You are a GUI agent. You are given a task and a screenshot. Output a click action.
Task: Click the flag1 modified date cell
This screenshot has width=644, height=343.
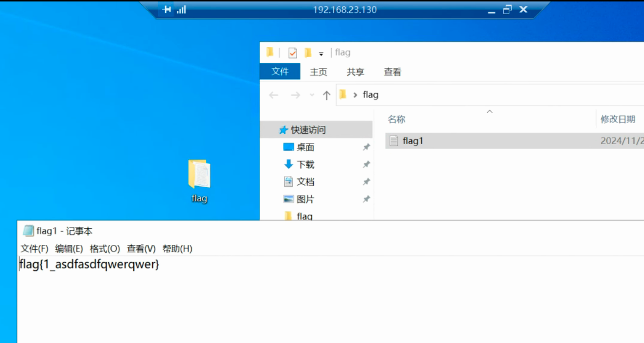click(622, 141)
